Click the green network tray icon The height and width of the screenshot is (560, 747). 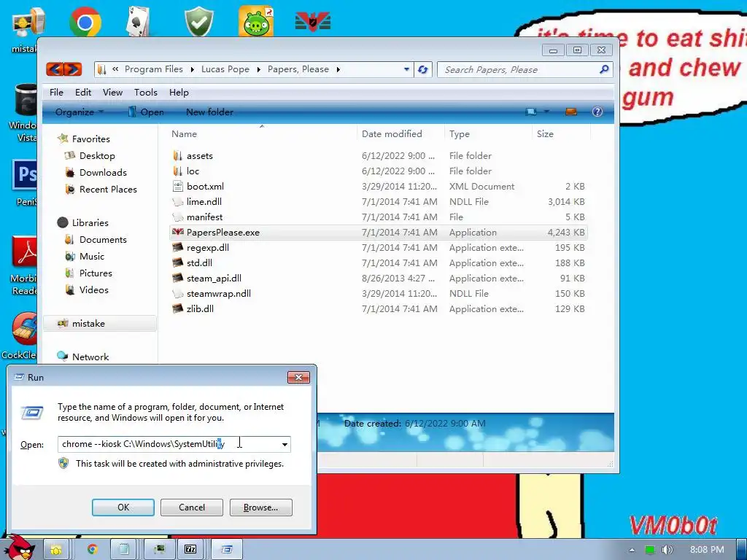coord(650,550)
